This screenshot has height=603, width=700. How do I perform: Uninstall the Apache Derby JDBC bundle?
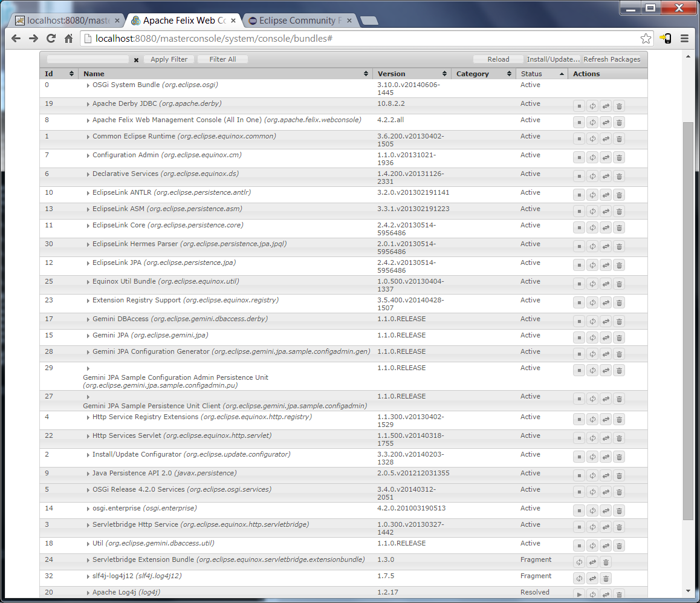(619, 106)
